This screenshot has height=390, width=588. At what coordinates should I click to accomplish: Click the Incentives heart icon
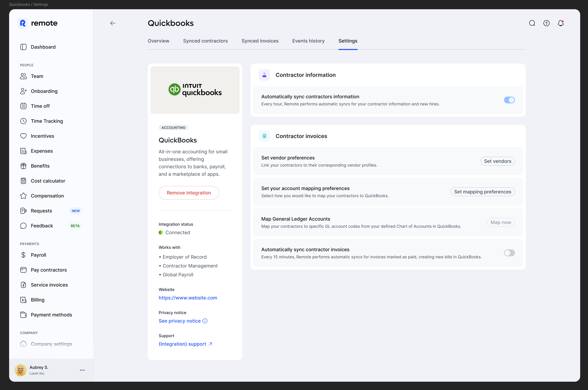pyautogui.click(x=23, y=136)
